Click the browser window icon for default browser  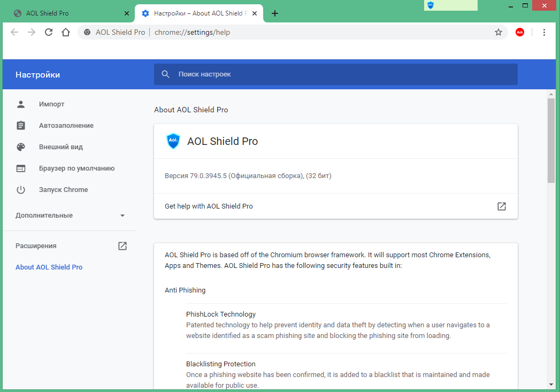point(21,168)
